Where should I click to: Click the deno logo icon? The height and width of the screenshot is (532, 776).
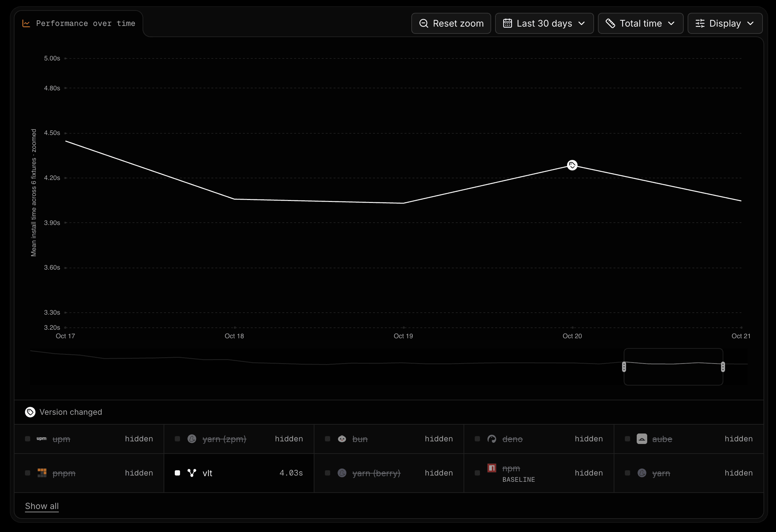click(x=492, y=439)
